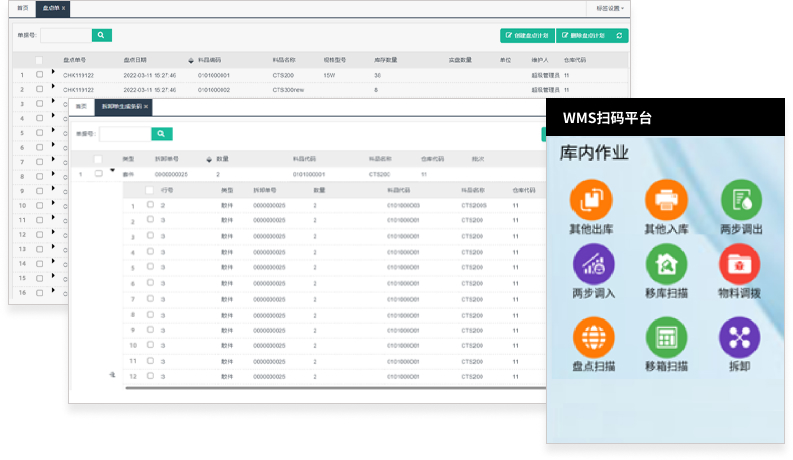
Task: Open the purple 拆卸 icon
Action: pos(741,336)
